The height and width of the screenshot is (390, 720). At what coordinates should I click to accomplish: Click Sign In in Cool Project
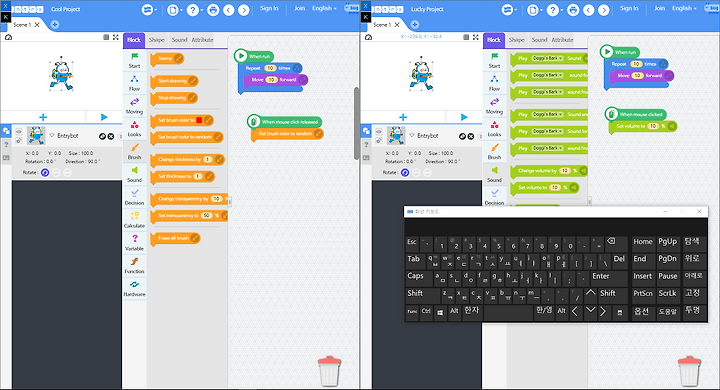pos(269,8)
